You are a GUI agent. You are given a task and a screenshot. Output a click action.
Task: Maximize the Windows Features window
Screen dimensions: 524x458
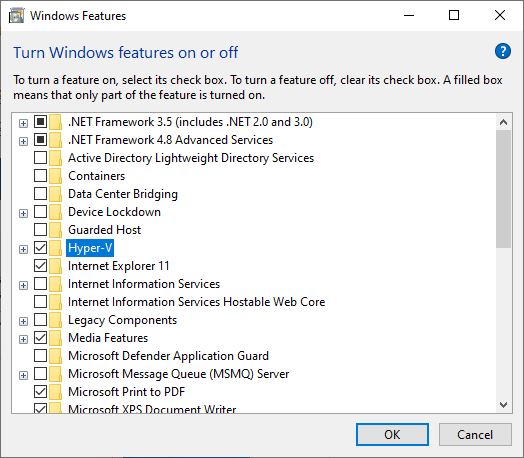click(x=454, y=15)
